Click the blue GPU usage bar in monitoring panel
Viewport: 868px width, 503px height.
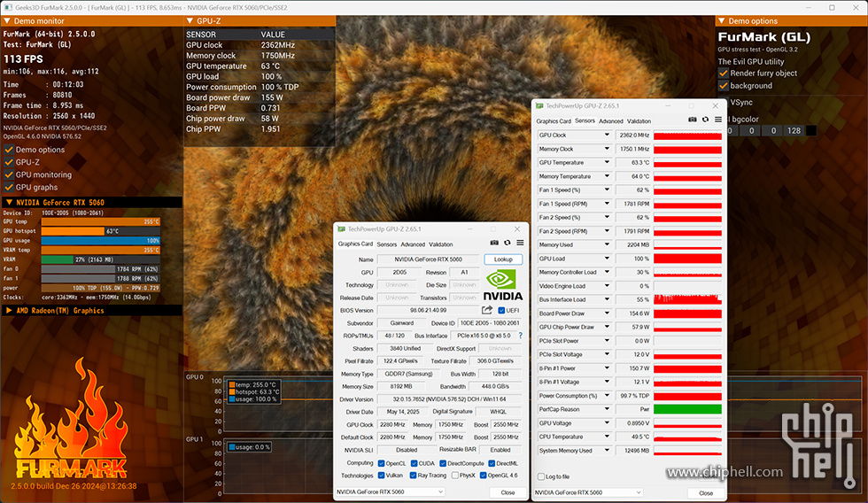[101, 240]
